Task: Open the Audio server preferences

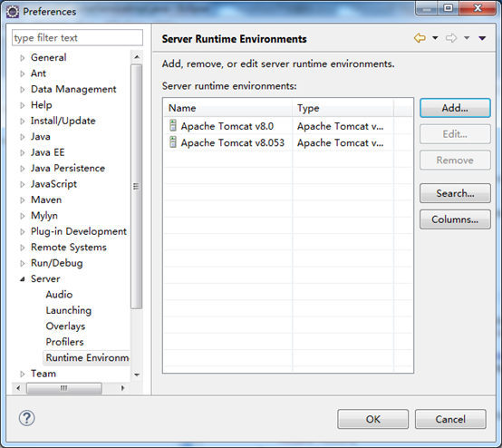Action: [x=59, y=295]
